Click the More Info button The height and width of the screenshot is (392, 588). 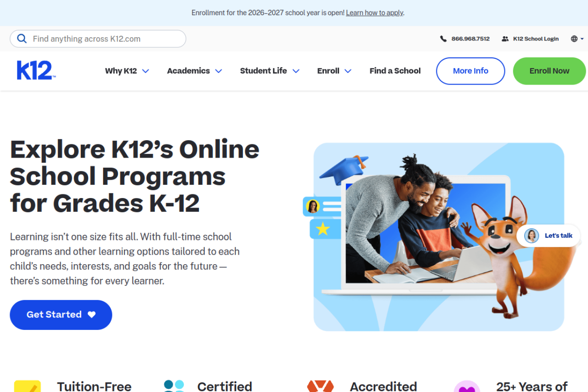(x=470, y=71)
